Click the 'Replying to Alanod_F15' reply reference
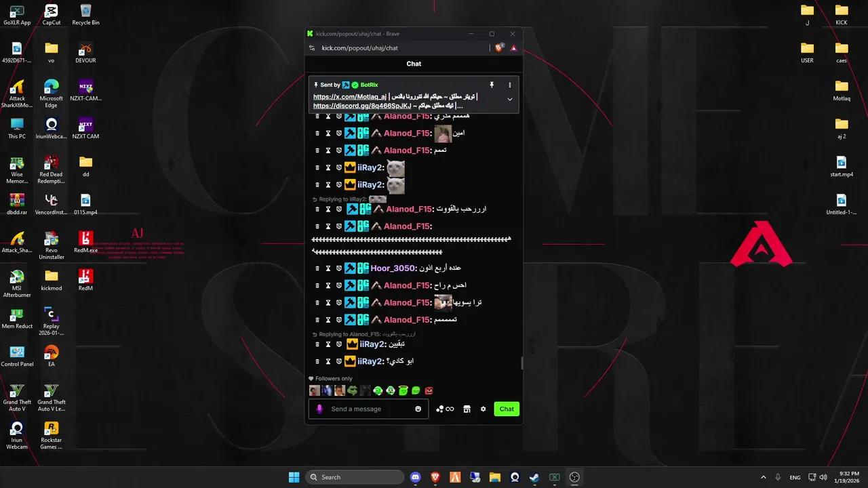The height and width of the screenshot is (488, 868). click(x=363, y=334)
